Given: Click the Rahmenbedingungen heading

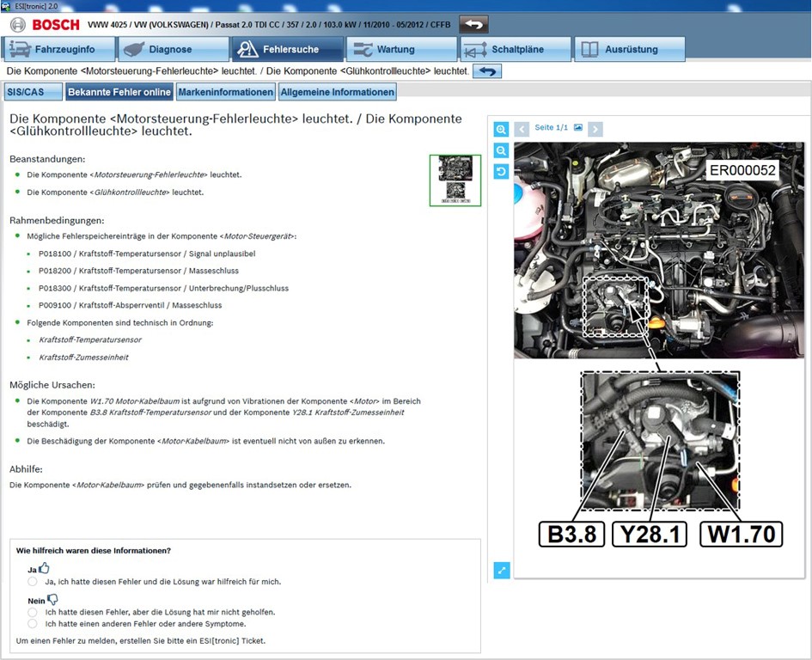Looking at the screenshot, I should point(57,220).
